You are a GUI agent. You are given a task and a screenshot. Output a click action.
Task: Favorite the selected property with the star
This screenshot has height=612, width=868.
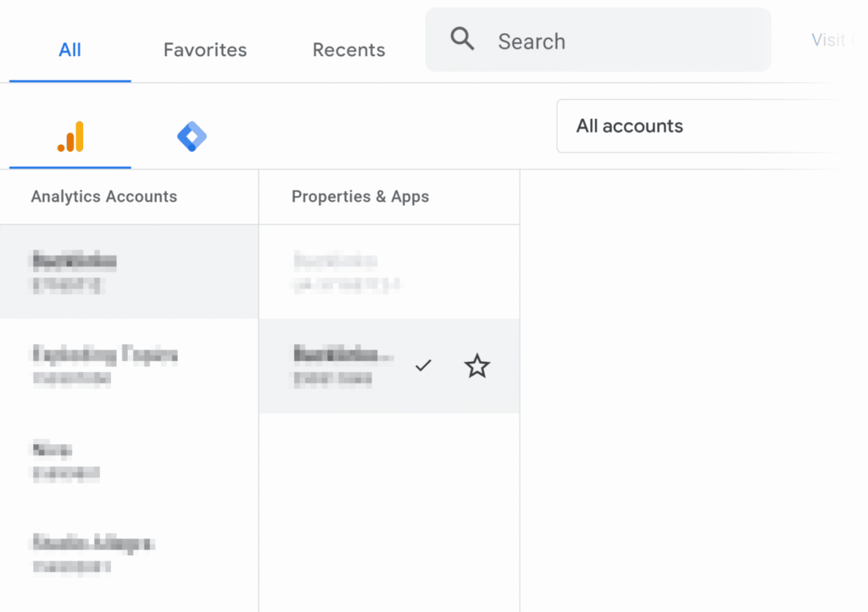tap(477, 366)
